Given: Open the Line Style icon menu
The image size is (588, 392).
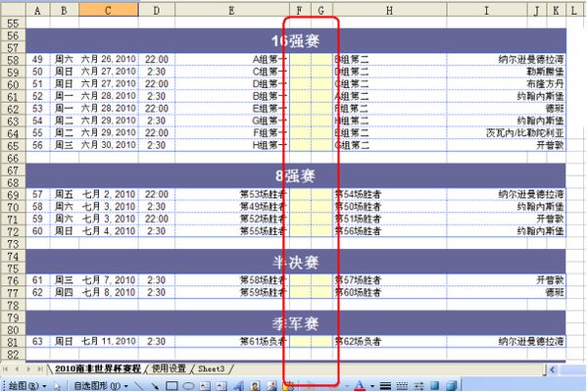Looking at the screenshot, I should point(385,385).
